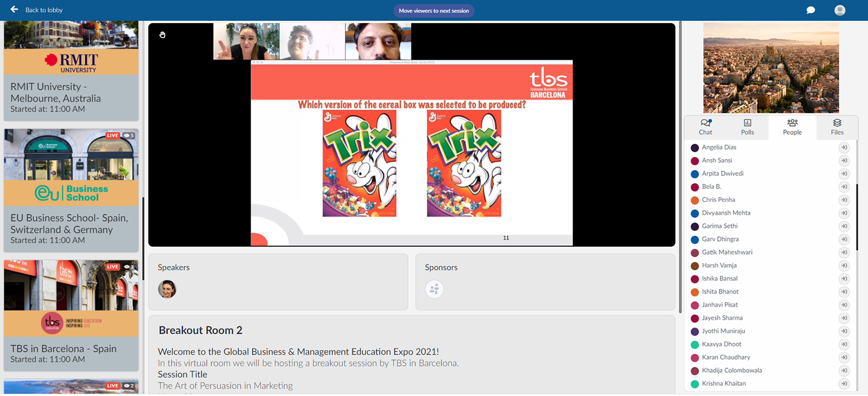
Task: Click the people list scrollbar
Action: click(x=857, y=218)
